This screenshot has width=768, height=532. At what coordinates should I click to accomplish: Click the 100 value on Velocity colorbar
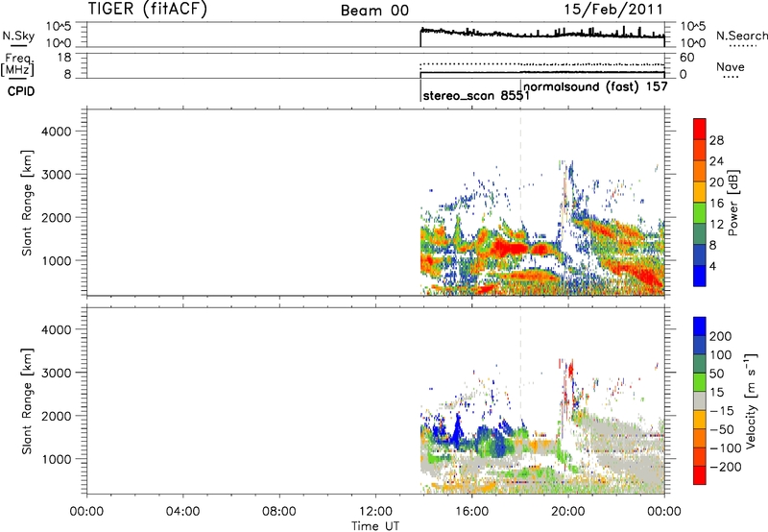tap(721, 355)
